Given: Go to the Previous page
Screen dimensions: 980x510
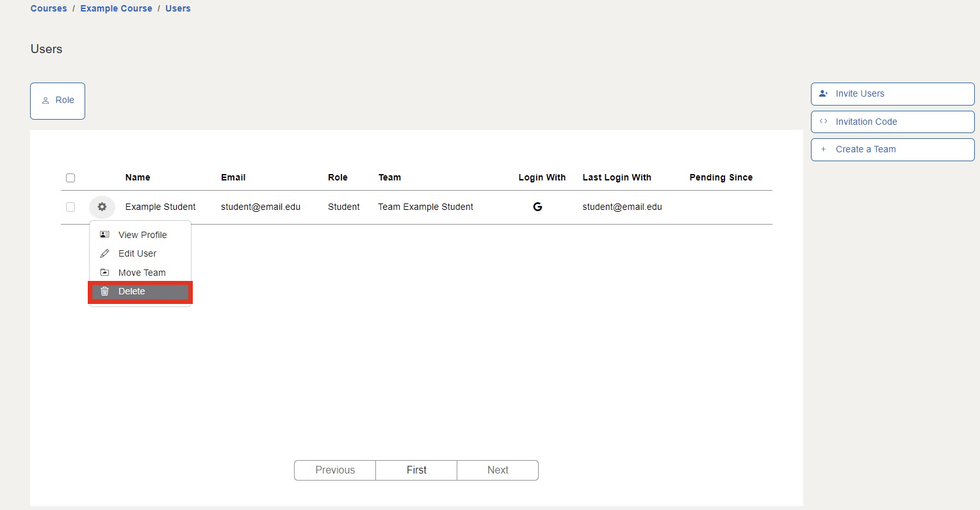Looking at the screenshot, I should (335, 470).
